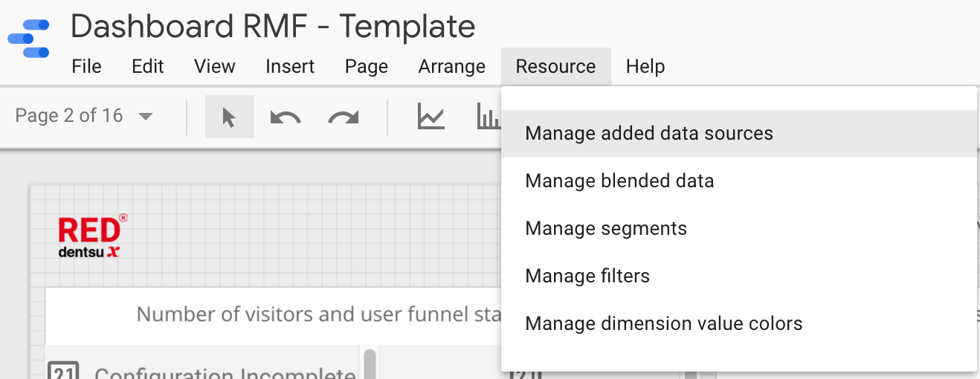Select the arrow selection mode tool

[x=229, y=117]
